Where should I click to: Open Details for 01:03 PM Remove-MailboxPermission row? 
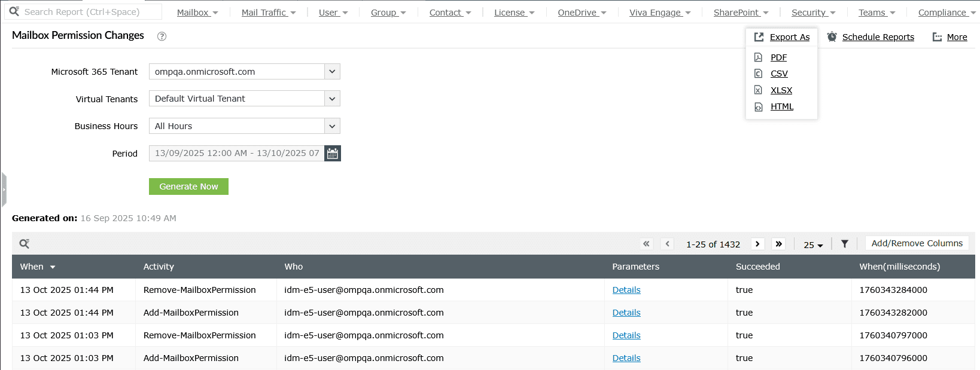point(626,335)
